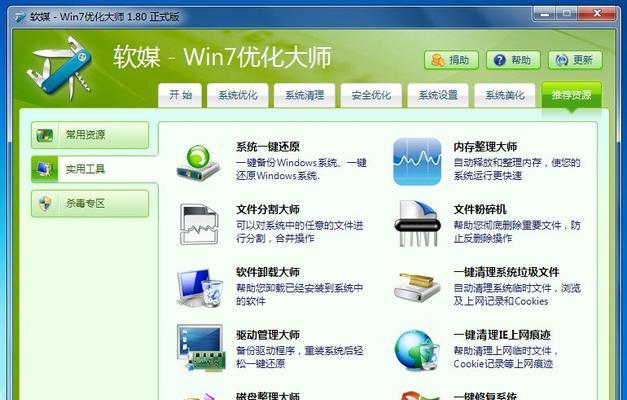This screenshot has width=627, height=400.
Task: Click the 一键清理IE上网痕迹 title
Action: click(502, 334)
